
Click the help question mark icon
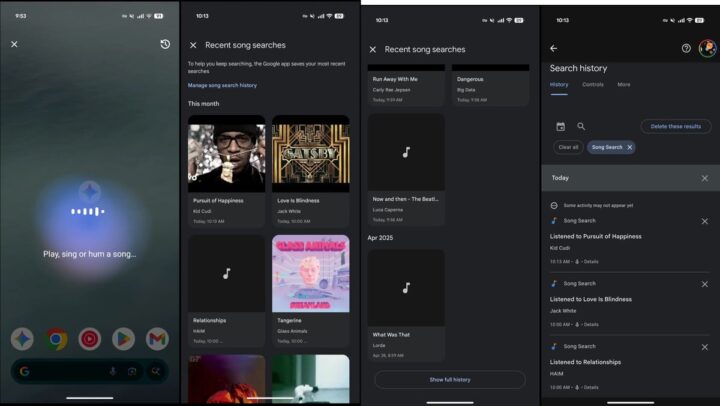[686, 48]
